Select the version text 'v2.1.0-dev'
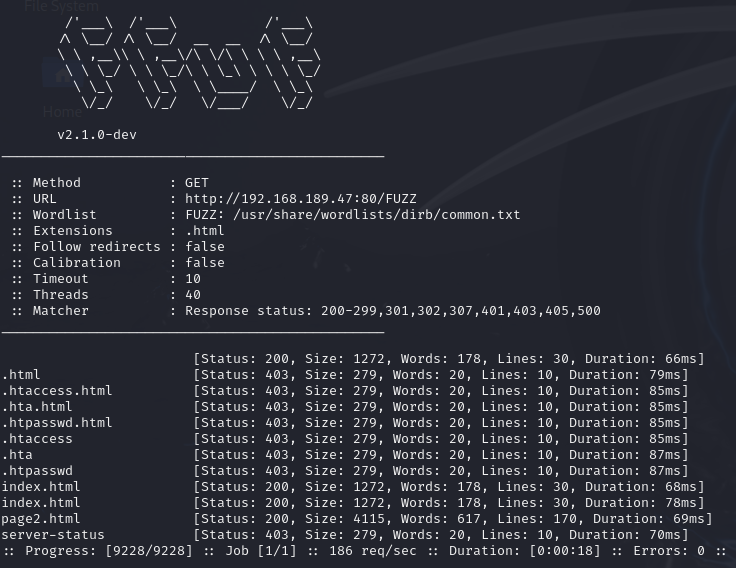736x568 pixels. pos(97,135)
